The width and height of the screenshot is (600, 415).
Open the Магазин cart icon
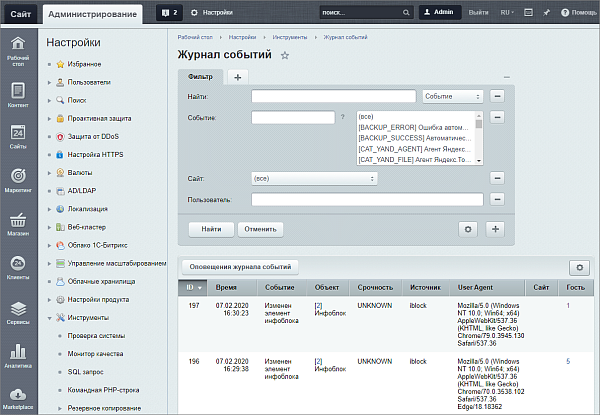[18, 223]
